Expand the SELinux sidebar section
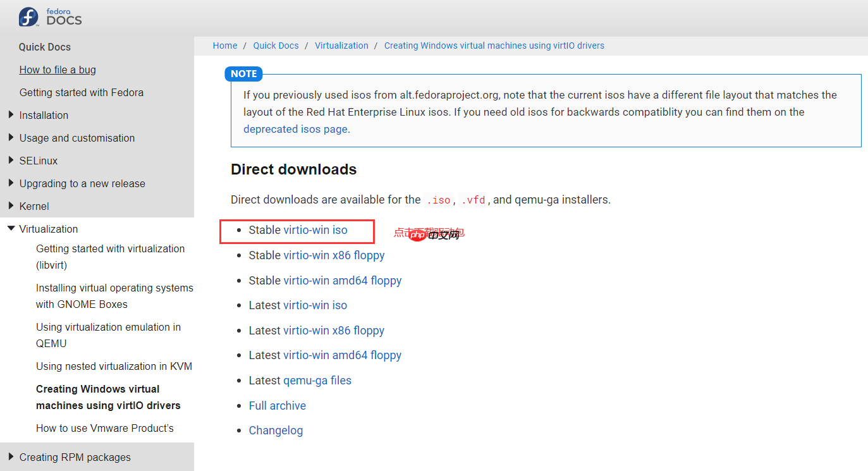The width and height of the screenshot is (868, 471). 11,161
